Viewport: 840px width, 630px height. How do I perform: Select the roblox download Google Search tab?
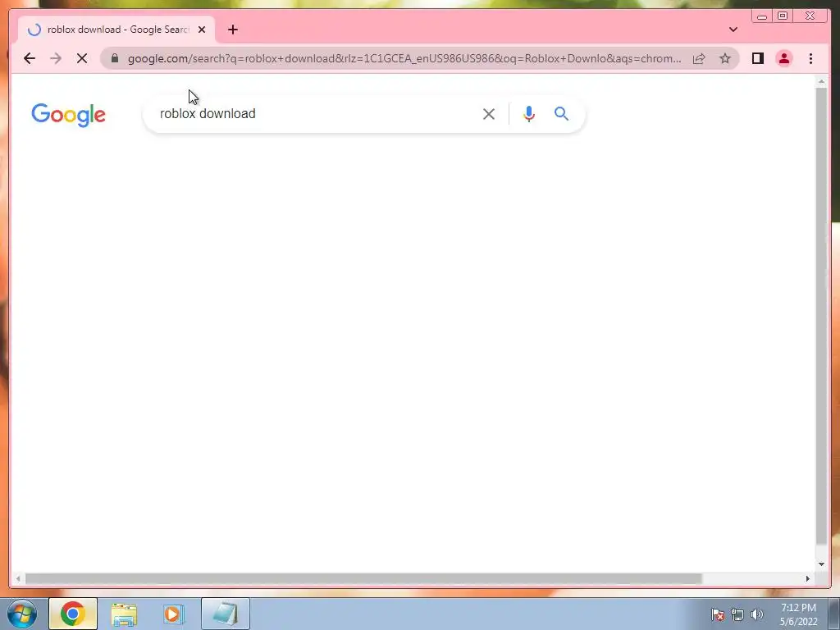116,30
